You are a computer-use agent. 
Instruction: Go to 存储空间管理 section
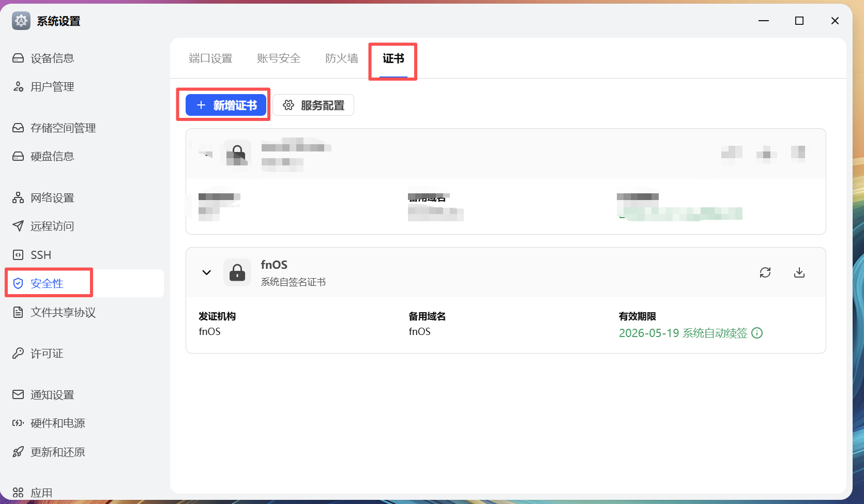(x=63, y=128)
